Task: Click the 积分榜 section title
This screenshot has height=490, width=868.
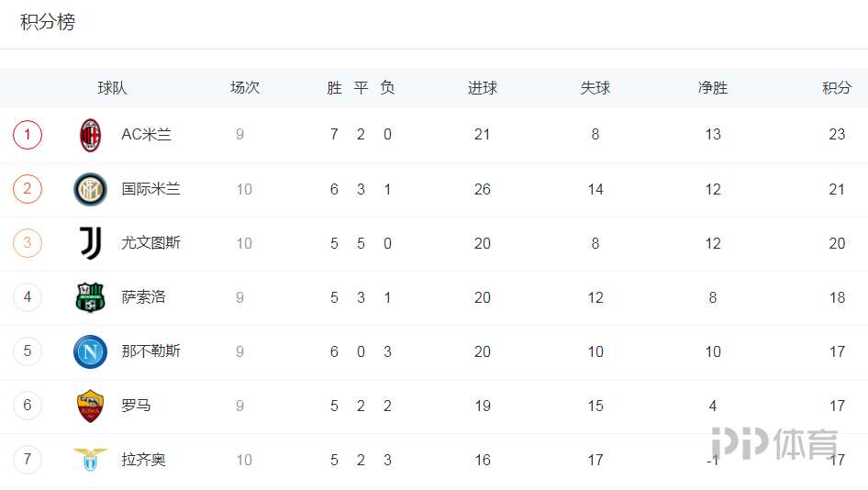Action: point(48,22)
